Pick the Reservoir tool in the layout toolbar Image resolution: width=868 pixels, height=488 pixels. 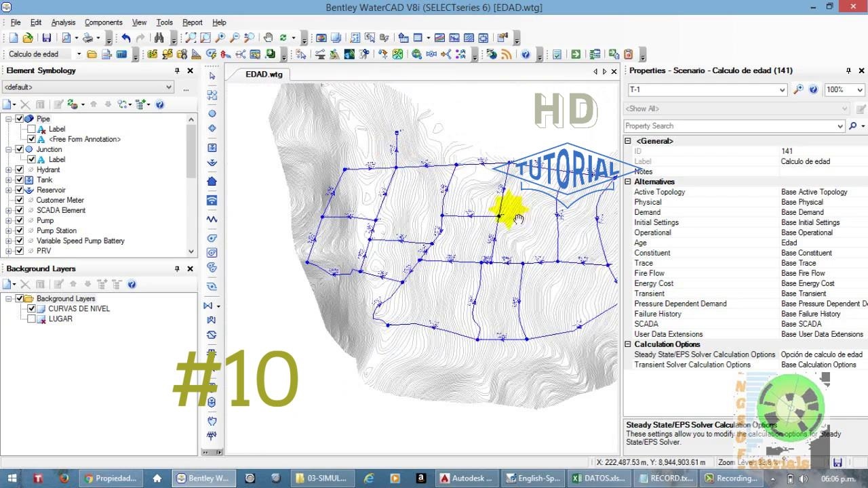click(x=212, y=163)
